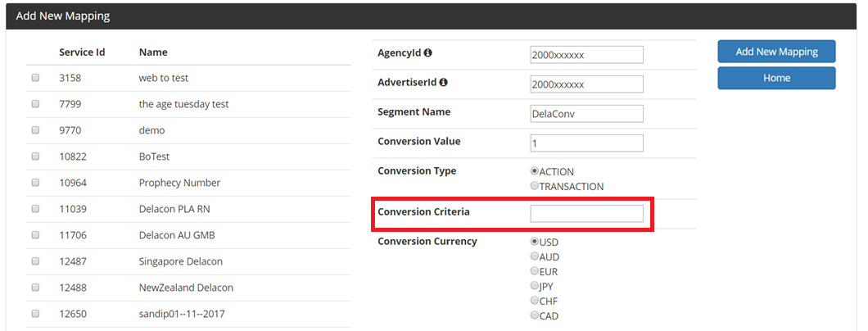Tick the checkbox for service 9770 demo
The height and width of the screenshot is (331, 868).
point(35,130)
